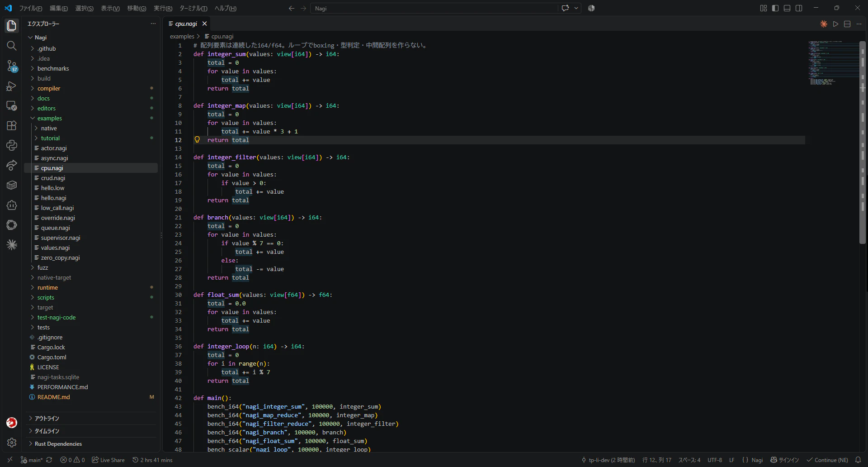
Task: Open README.md in the explorer
Action: [91, 397]
